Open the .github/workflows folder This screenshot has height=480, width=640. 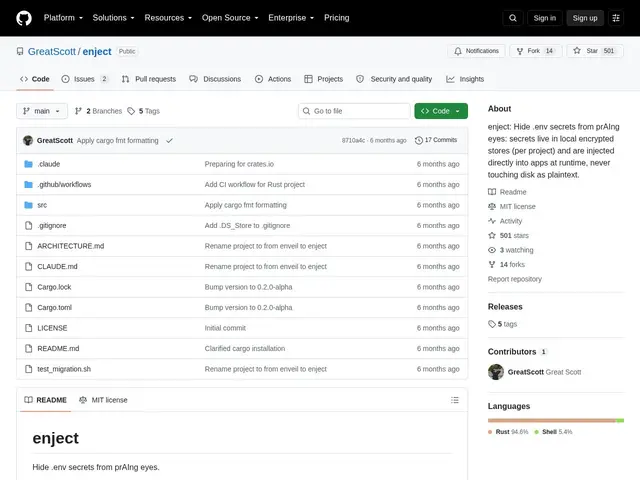[x=64, y=184]
